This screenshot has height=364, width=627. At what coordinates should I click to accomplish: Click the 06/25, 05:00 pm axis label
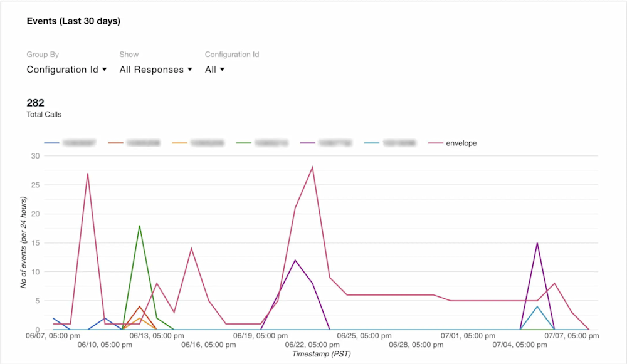(x=364, y=335)
